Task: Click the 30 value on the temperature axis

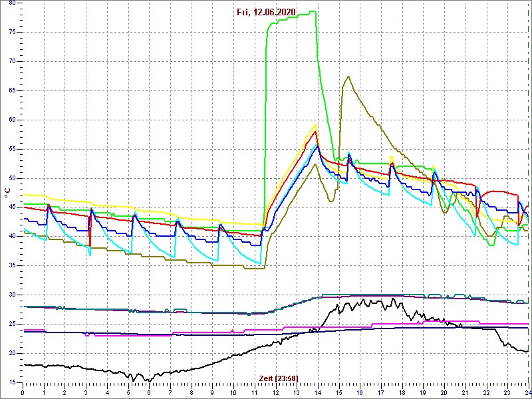Action: coord(12,295)
